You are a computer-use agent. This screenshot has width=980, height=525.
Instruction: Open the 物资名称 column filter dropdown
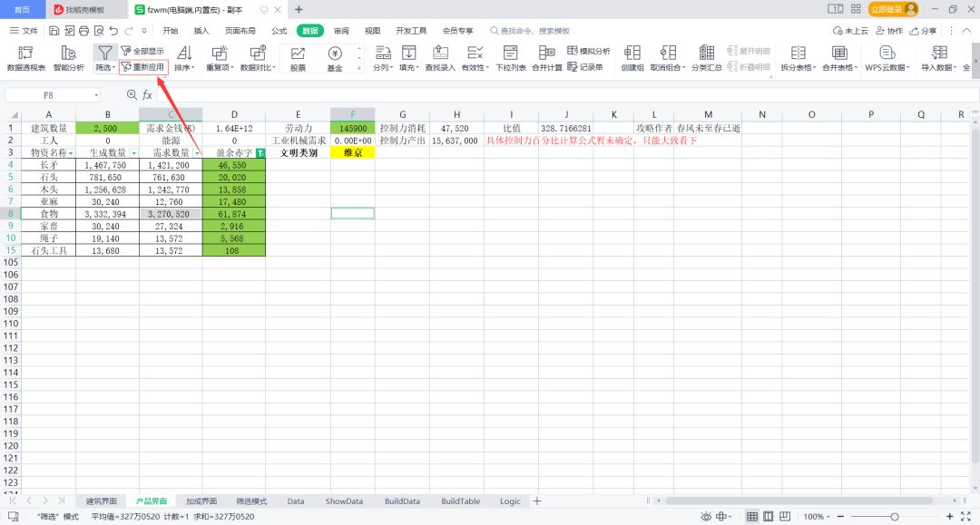pyautogui.click(x=72, y=153)
